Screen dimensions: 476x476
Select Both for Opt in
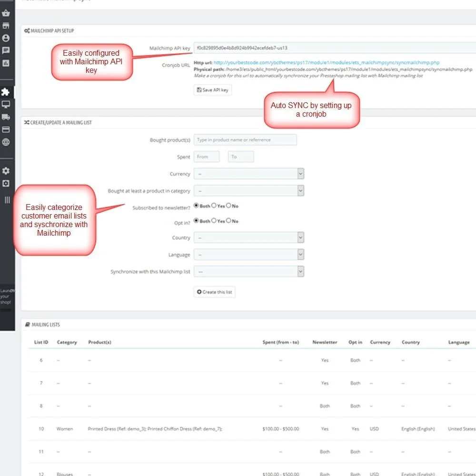[197, 221]
